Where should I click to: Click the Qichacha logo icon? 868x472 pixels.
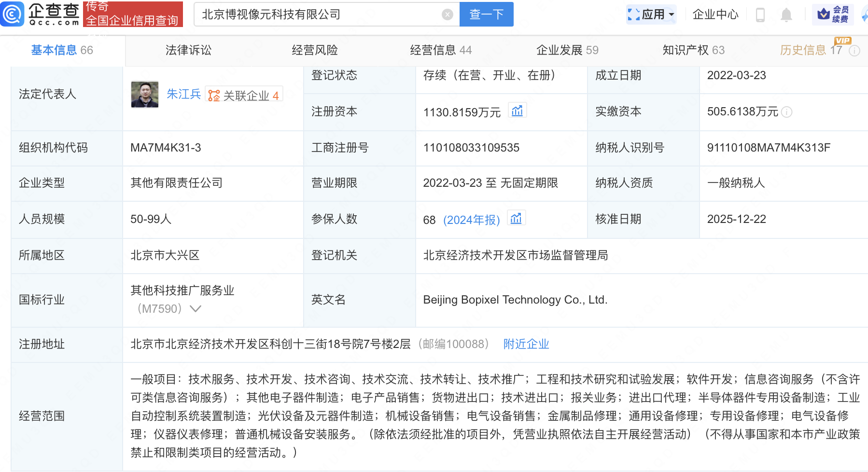(12, 14)
